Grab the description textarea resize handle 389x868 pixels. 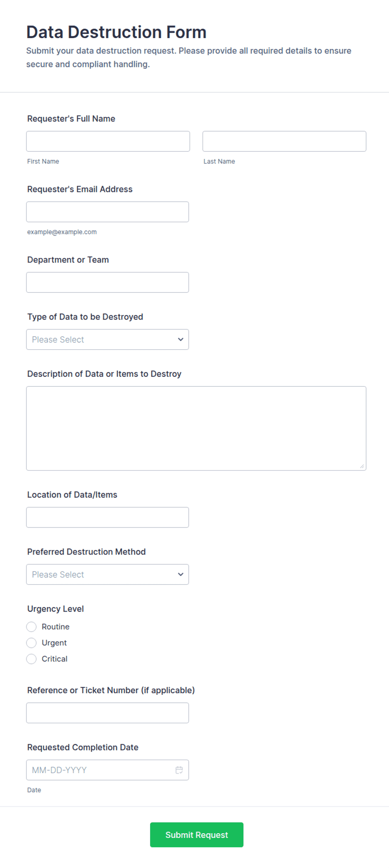[362, 466]
